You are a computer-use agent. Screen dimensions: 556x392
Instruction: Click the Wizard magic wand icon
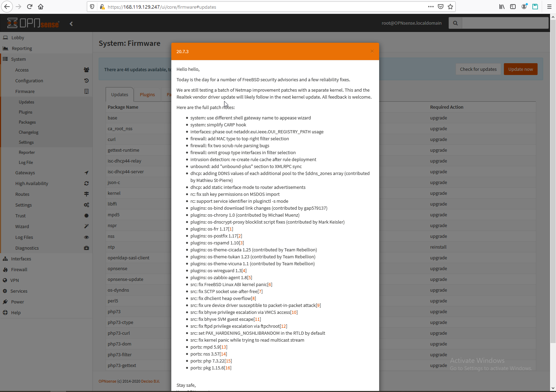(87, 226)
